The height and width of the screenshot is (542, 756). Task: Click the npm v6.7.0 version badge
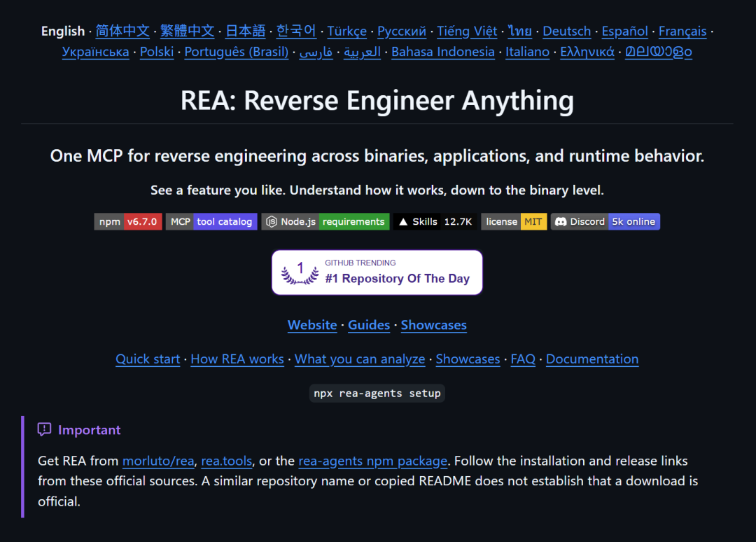pos(128,222)
